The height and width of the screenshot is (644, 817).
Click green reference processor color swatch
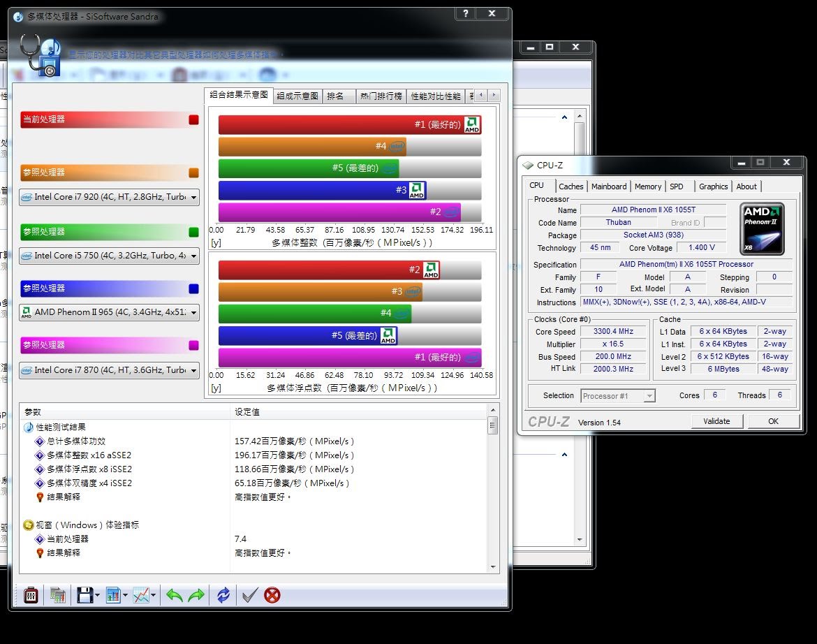tap(194, 232)
